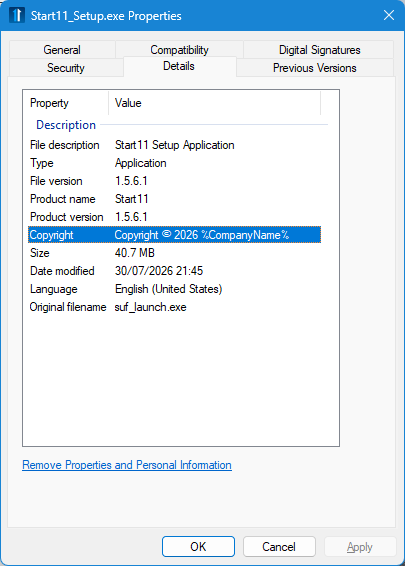
Task: Click the Start11 icon in title bar
Action: (17, 16)
